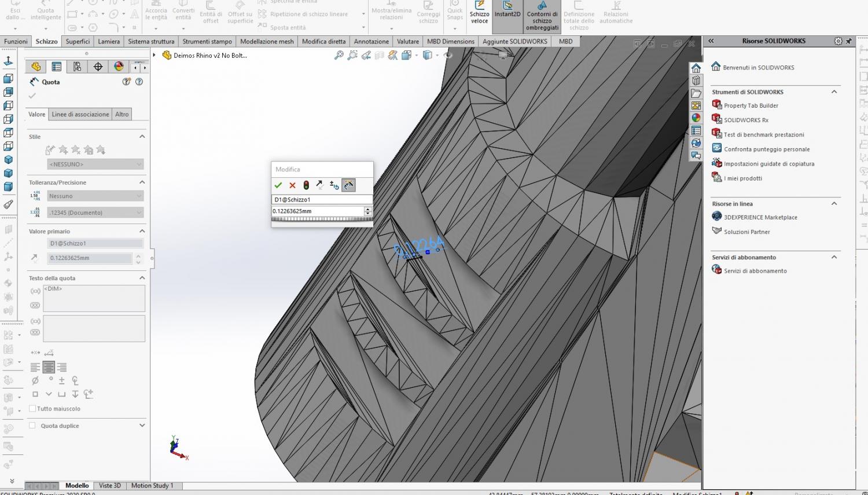
Task: Toggle Contorni di schizzo ombreggiati
Action: 542,16
